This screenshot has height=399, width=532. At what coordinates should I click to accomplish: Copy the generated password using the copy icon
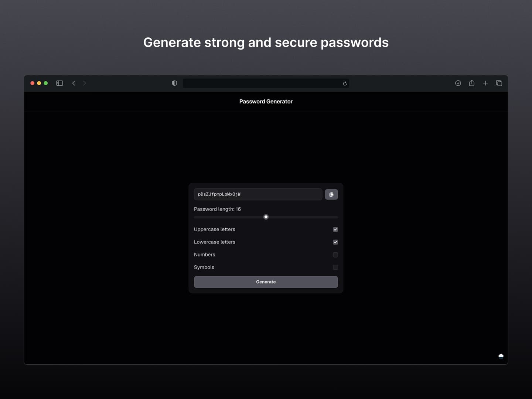click(x=331, y=194)
